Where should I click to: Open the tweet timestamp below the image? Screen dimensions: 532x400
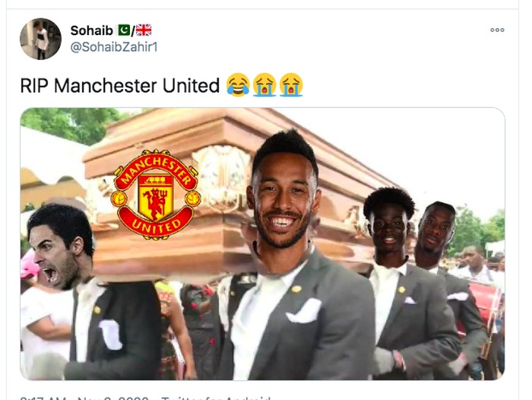tap(84, 398)
